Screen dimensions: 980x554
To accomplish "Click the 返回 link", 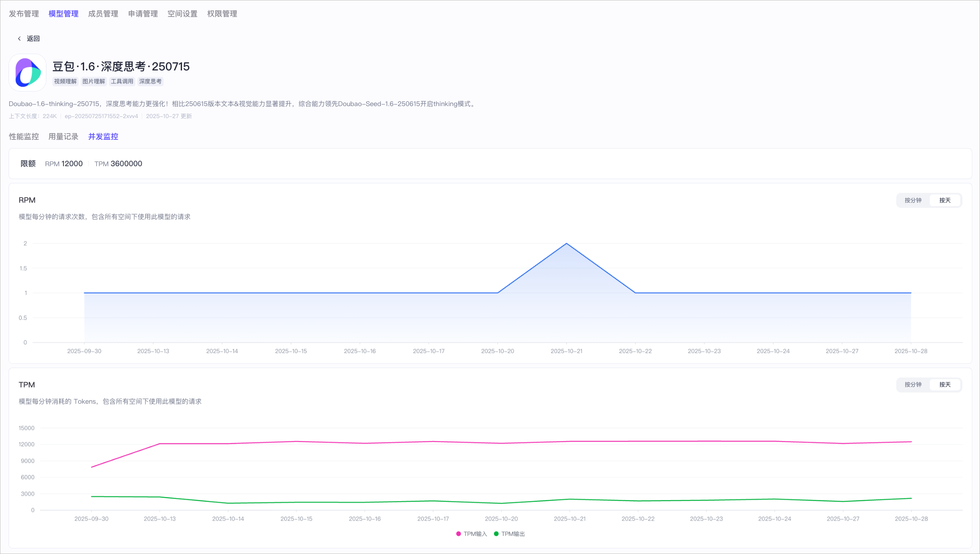I will point(33,39).
